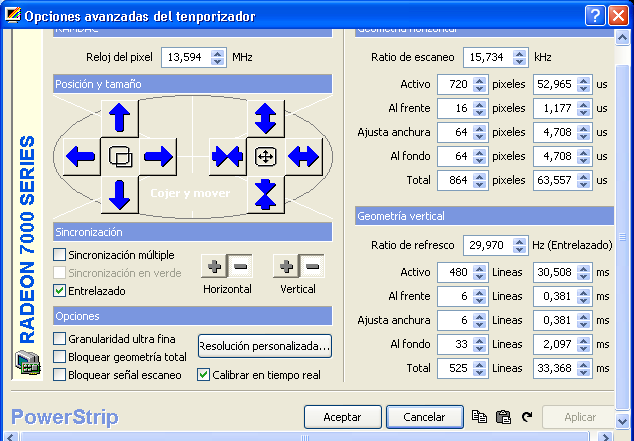Move the screen position left arrow
The image size is (634, 441).
81,156
